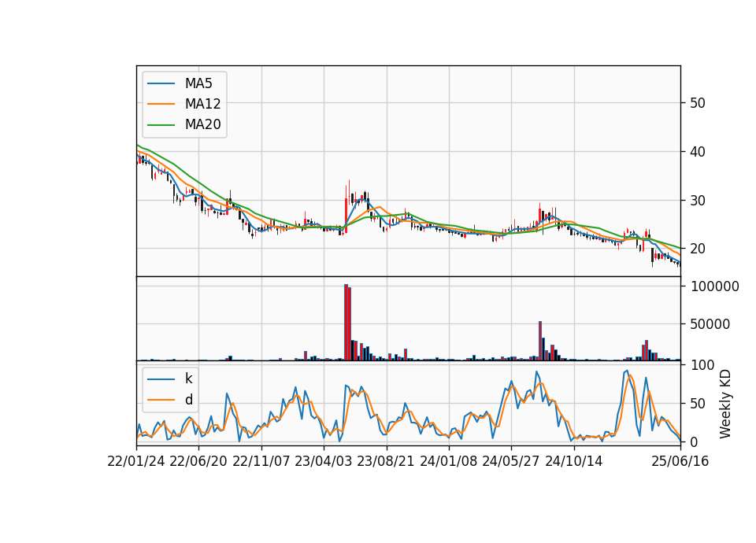This screenshot has height=543, width=756.
Task: Click the 24/10/14 date label
Action: coord(574,462)
